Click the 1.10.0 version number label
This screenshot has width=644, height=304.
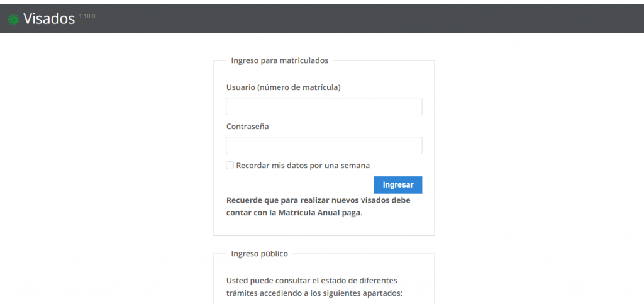87,16
